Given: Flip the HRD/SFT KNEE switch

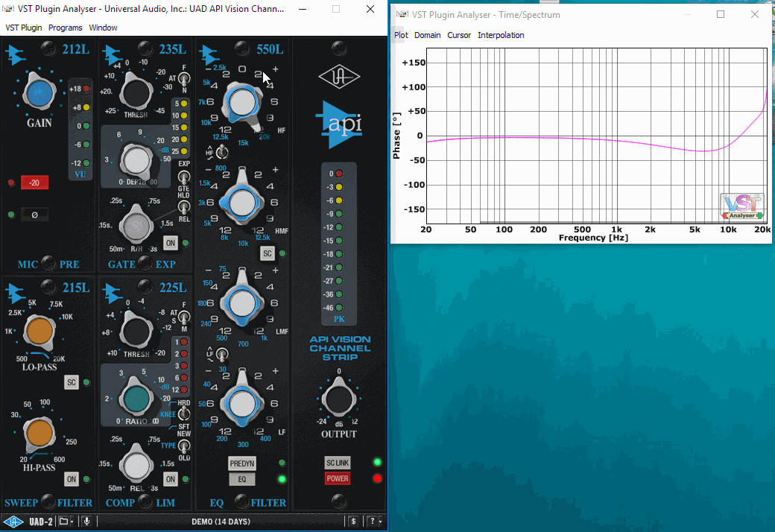Looking at the screenshot, I should (x=184, y=412).
